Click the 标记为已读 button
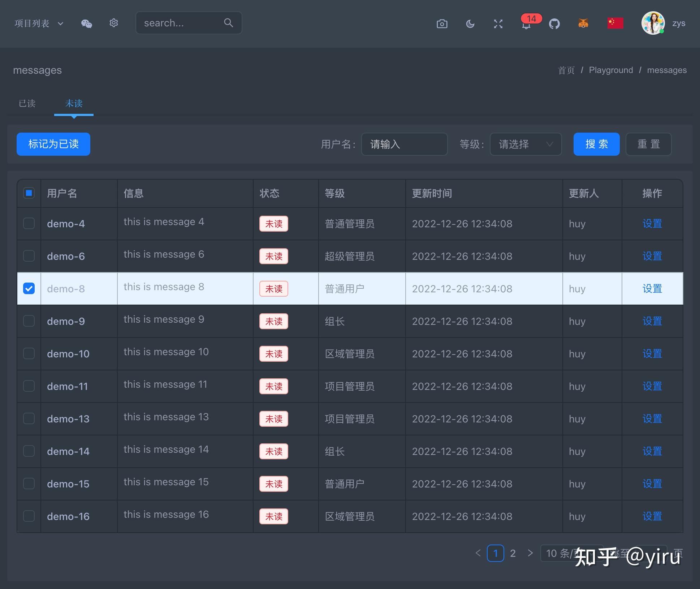 pyautogui.click(x=53, y=144)
